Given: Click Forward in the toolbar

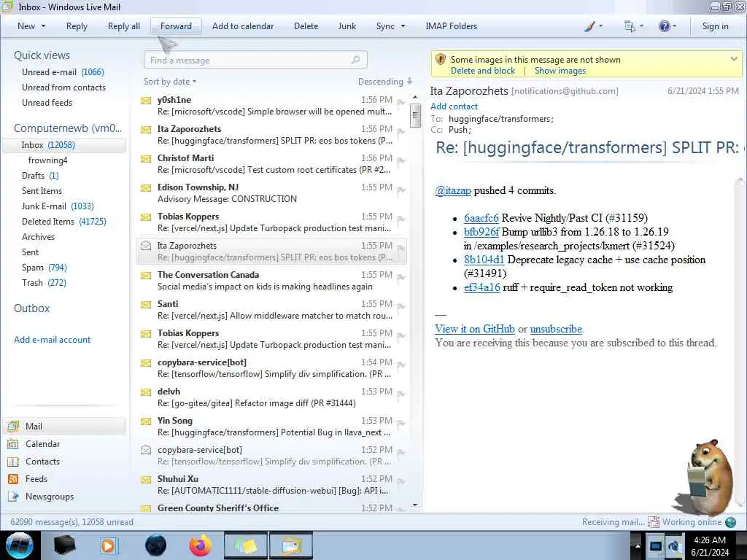Looking at the screenshot, I should coord(176,26).
